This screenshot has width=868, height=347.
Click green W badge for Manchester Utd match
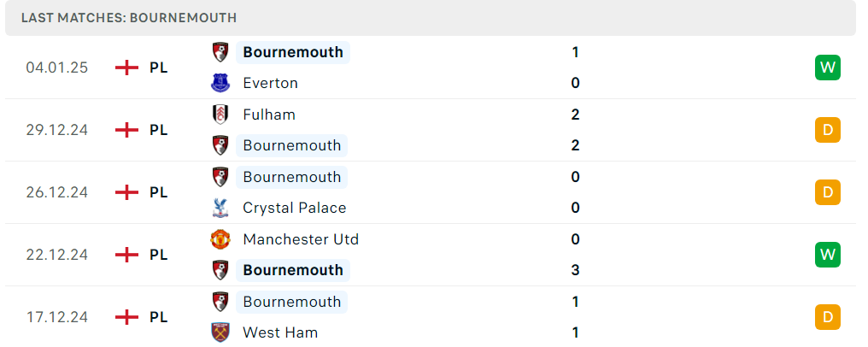coord(828,255)
